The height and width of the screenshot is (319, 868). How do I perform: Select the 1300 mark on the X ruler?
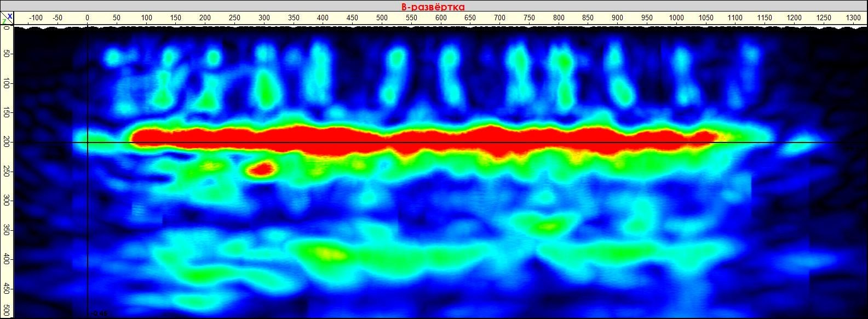click(x=853, y=18)
